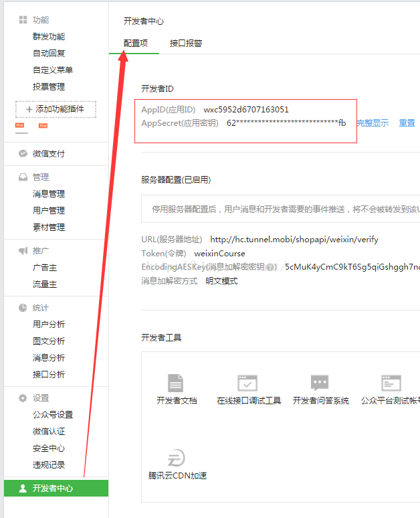Viewport: 420px width, 518px height.
Task: Click the 明文模式 value text
Action: [221, 281]
